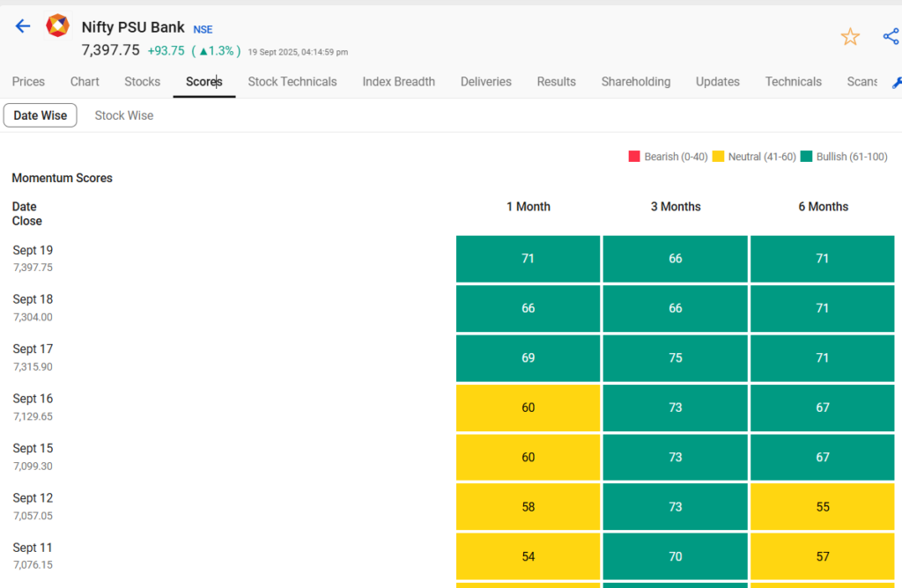Viewport: 902px width, 588px height.
Task: Click Sept 19 3 Months score 66
Action: pyautogui.click(x=676, y=259)
